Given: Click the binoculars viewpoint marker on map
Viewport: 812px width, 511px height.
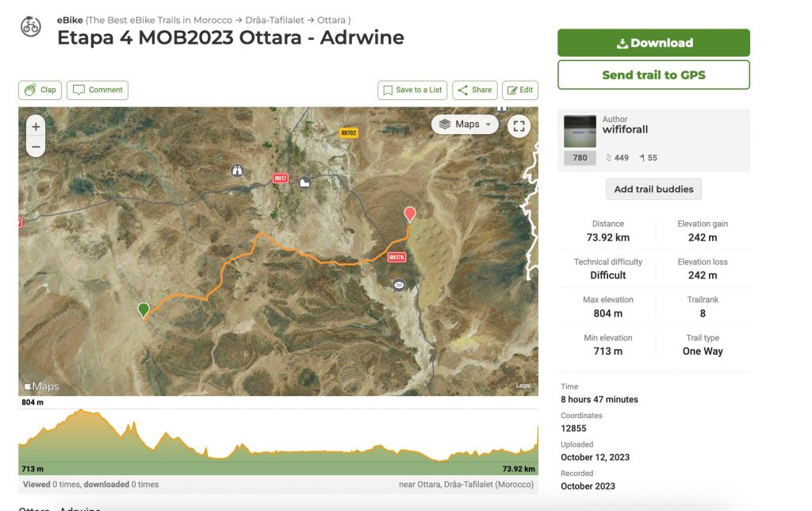Looking at the screenshot, I should (x=236, y=171).
